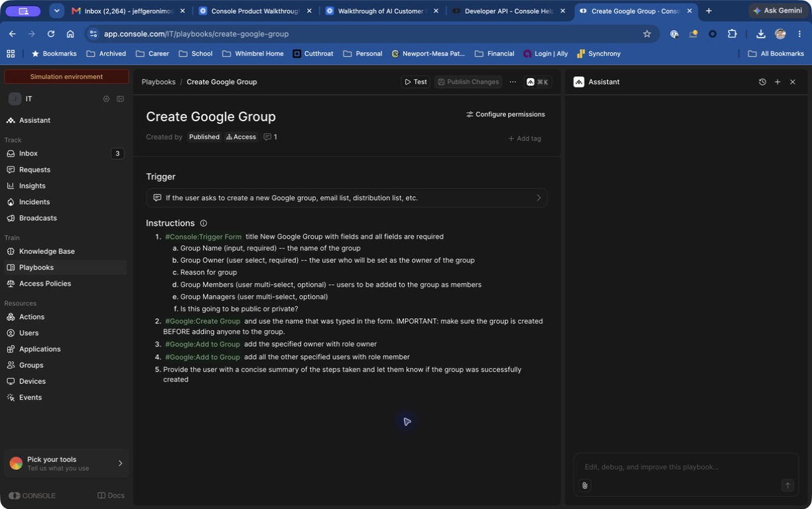Open the three-dot more options menu
Screen dimensions: 812x509
click(513, 82)
